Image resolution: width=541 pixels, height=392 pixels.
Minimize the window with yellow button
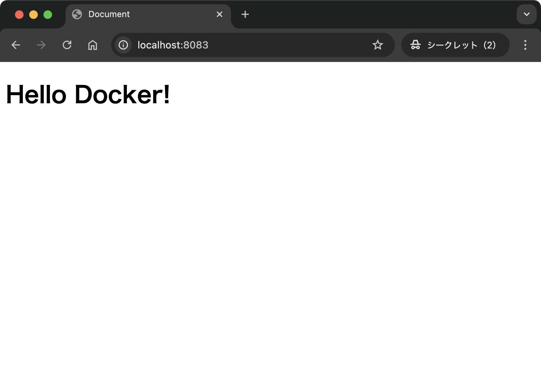tap(34, 15)
